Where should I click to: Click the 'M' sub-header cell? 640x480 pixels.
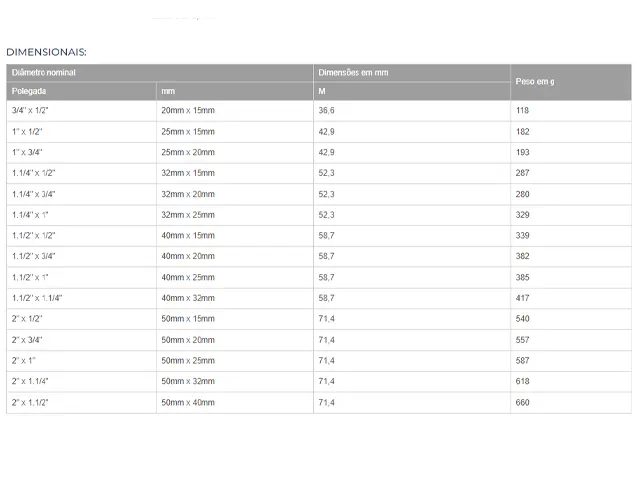click(x=322, y=91)
